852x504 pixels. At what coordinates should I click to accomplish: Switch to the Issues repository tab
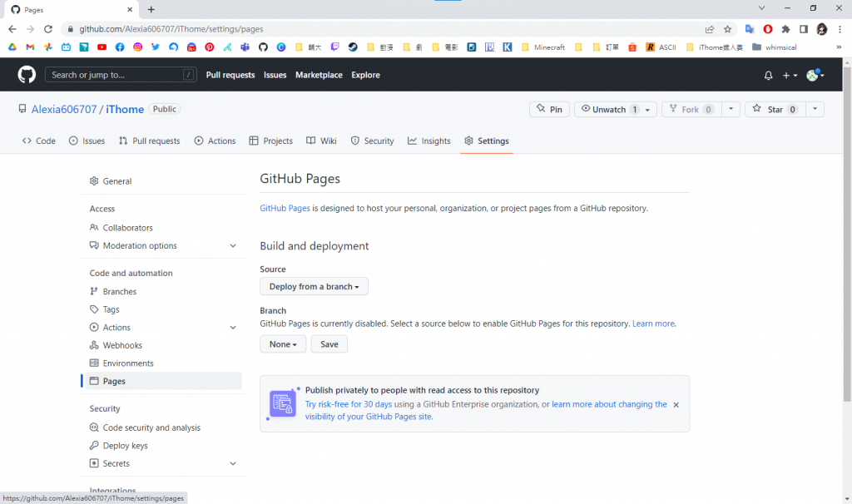[x=87, y=141]
